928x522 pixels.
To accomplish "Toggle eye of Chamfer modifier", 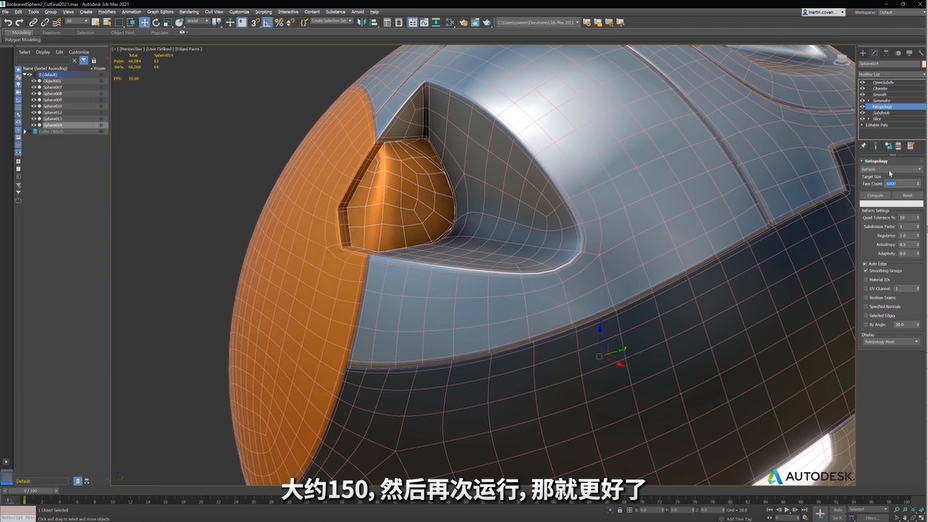I will click(x=862, y=88).
